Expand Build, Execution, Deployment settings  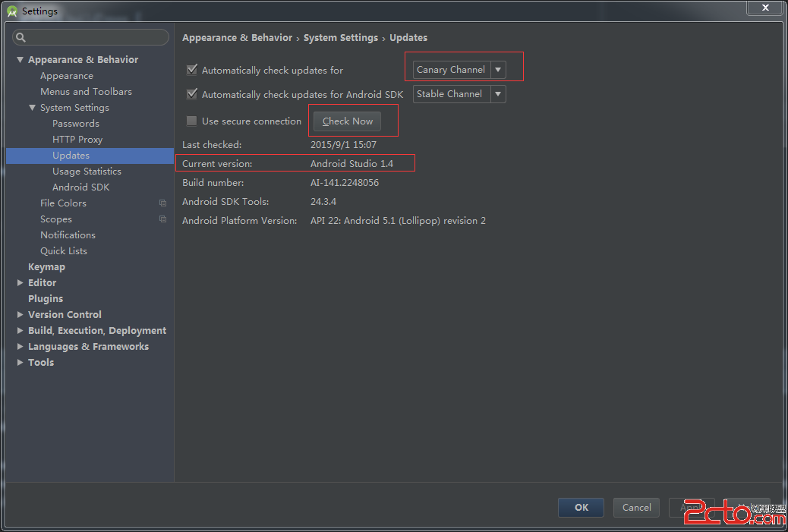[x=20, y=331]
